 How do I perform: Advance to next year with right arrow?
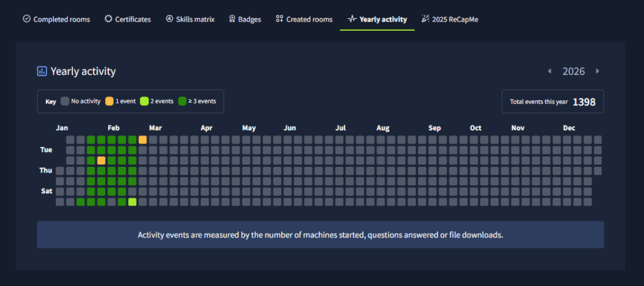597,71
